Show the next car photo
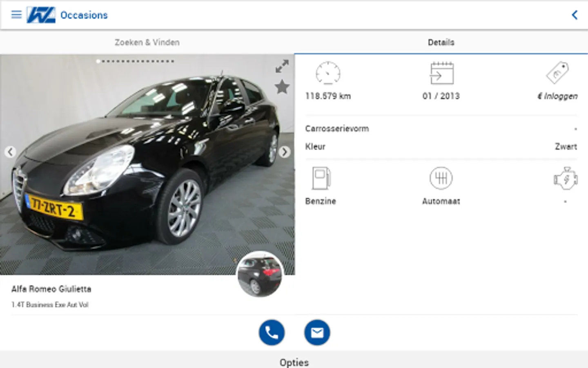Image resolution: width=588 pixels, height=368 pixels. coord(285,152)
